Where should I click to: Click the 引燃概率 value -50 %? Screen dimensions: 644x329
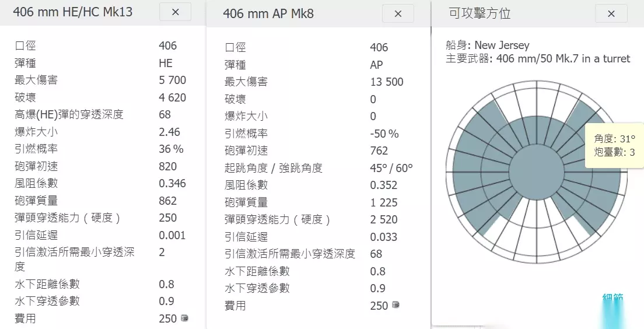click(x=384, y=134)
